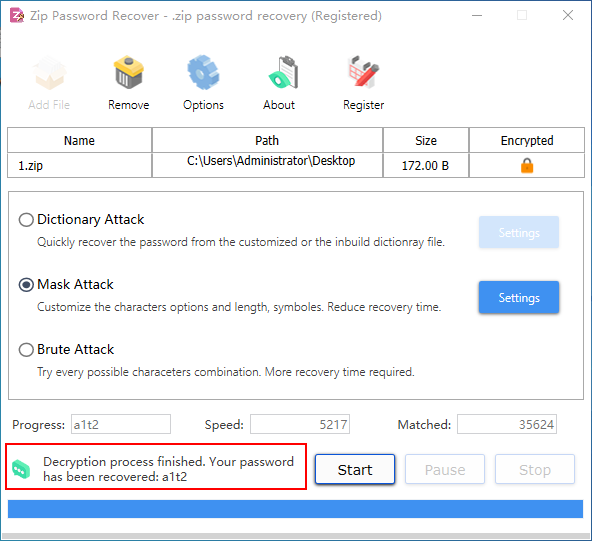Screen dimensions: 592x541
Task: Click the C:\Users\Administrator\Desktop path cell
Action: pyautogui.click(x=267, y=165)
